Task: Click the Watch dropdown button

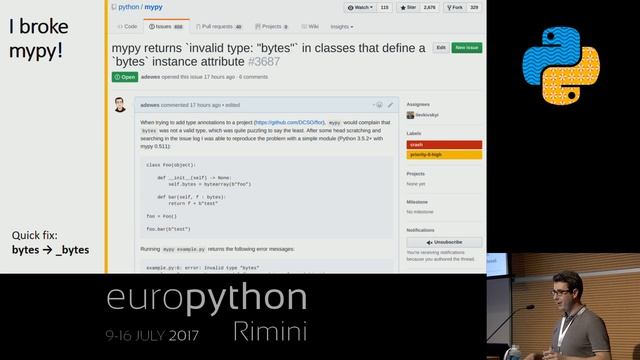Action: click(x=360, y=7)
